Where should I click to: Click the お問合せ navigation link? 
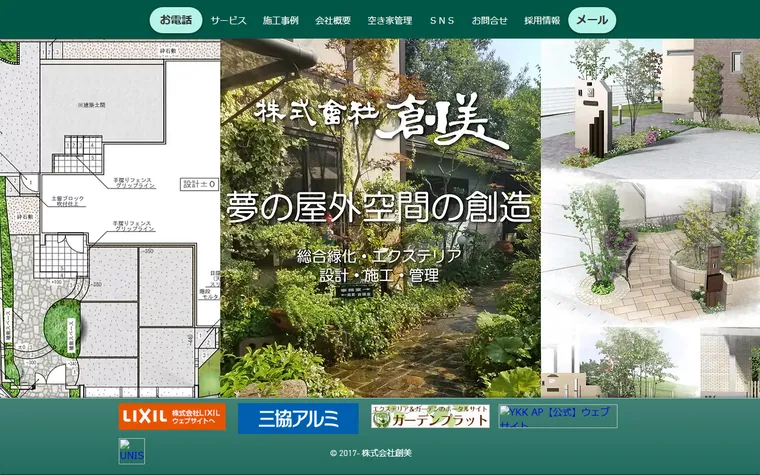pos(490,20)
